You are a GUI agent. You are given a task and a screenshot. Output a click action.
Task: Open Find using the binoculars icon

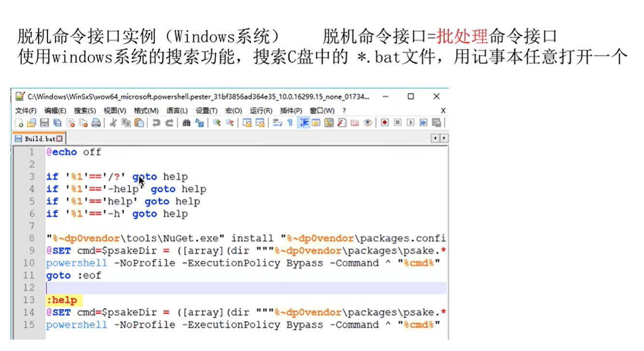coord(186,122)
